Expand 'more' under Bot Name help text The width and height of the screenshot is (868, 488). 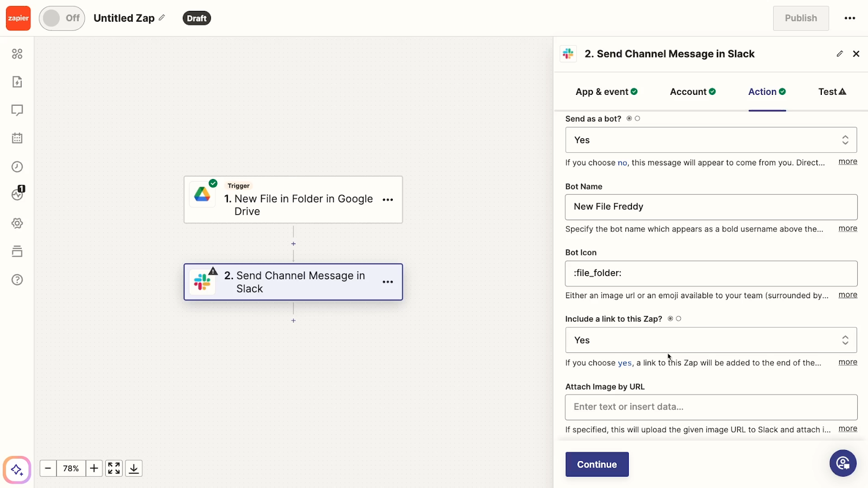pyautogui.click(x=848, y=228)
